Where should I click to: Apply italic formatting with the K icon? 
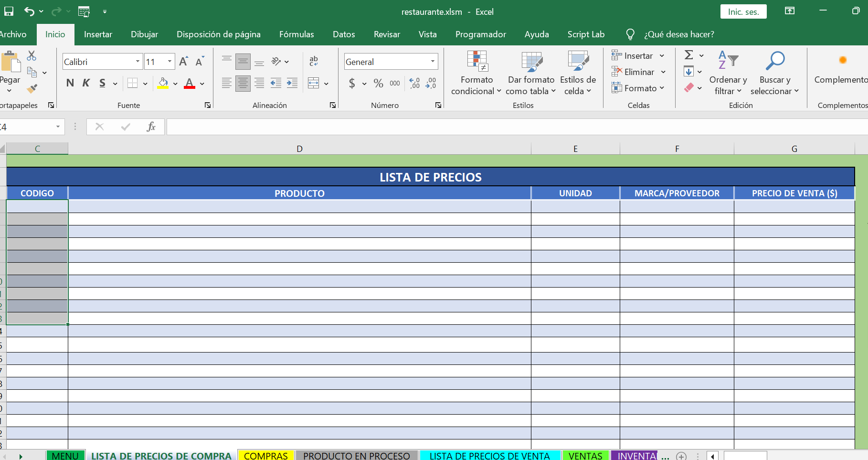86,83
